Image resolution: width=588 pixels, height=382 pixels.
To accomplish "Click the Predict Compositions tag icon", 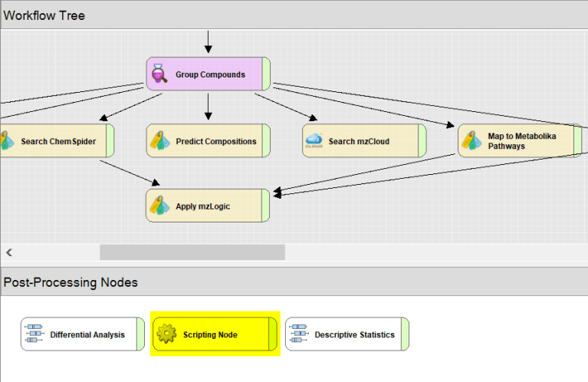I will pos(159,140).
